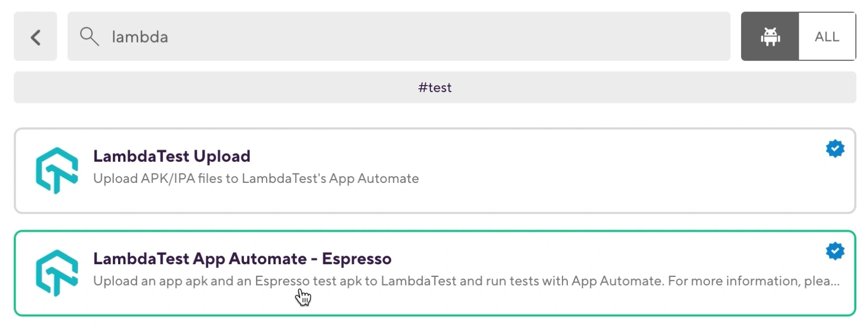The height and width of the screenshot is (331, 868).
Task: Open the LambdaTest Upload step title
Action: click(172, 156)
